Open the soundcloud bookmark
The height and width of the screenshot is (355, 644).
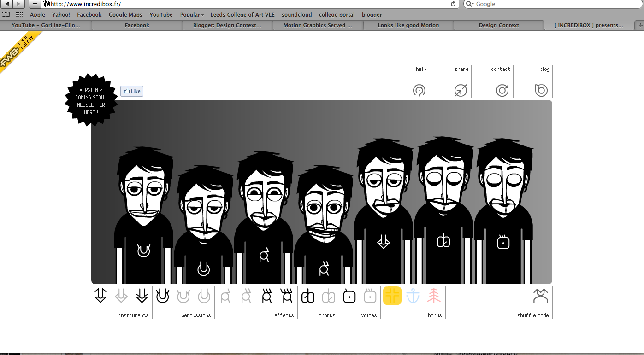click(x=297, y=15)
